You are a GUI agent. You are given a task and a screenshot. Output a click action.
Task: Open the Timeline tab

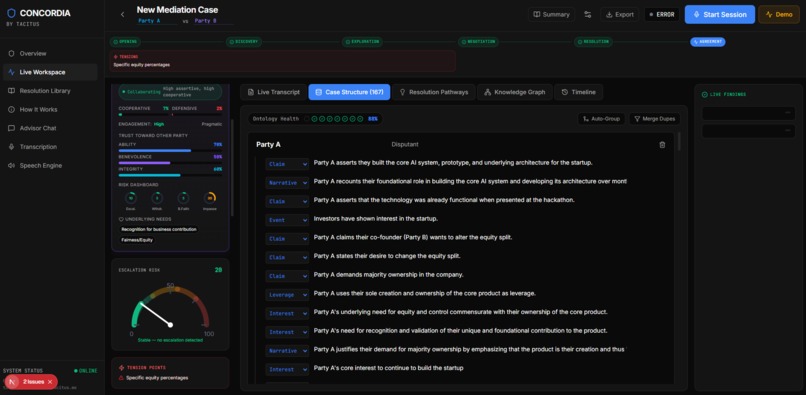coord(579,92)
